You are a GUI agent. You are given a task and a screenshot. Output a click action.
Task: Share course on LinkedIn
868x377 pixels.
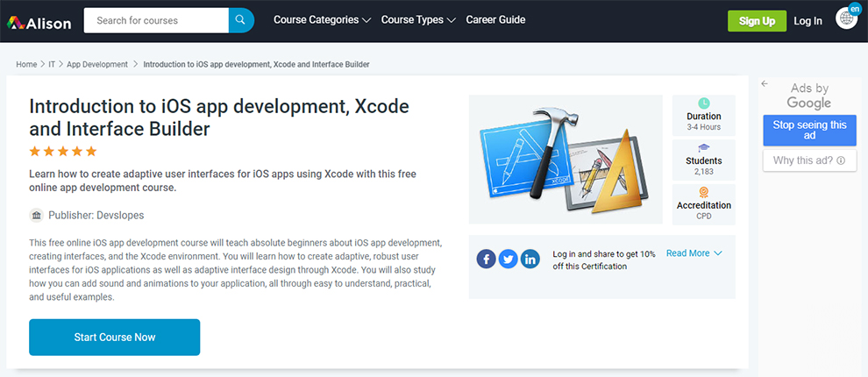(x=530, y=260)
